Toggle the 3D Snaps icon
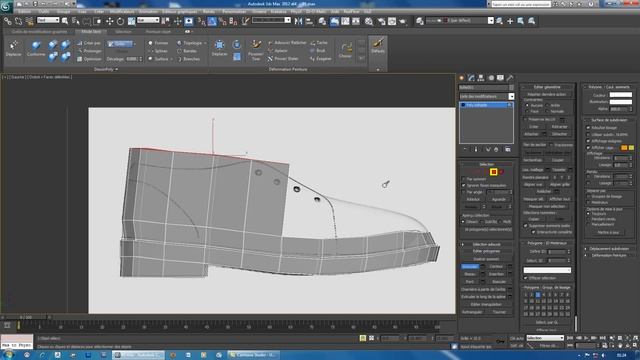Viewport: 640px width, 360px height. tap(201, 21)
